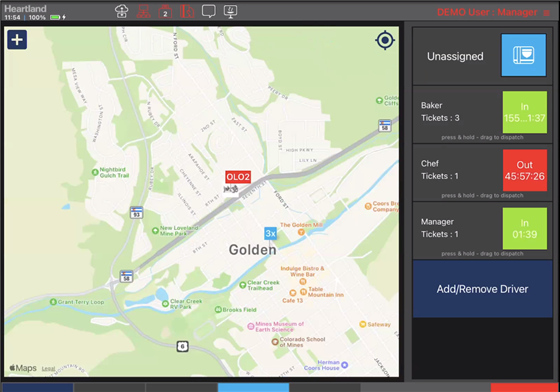Image resolution: width=560 pixels, height=392 pixels.
Task: Tap the plus button on map
Action: pyautogui.click(x=17, y=40)
